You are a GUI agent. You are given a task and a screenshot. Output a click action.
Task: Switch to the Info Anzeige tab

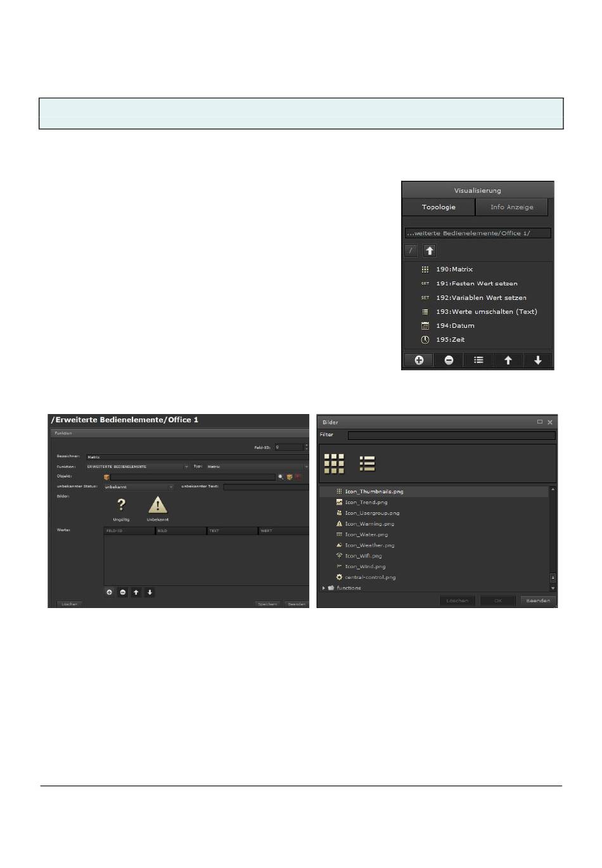coord(512,207)
